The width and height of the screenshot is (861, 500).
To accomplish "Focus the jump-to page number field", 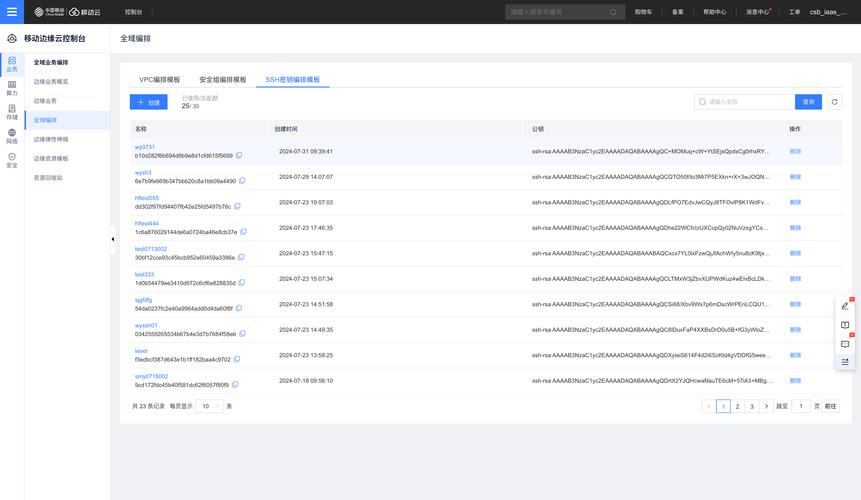I will click(801, 406).
